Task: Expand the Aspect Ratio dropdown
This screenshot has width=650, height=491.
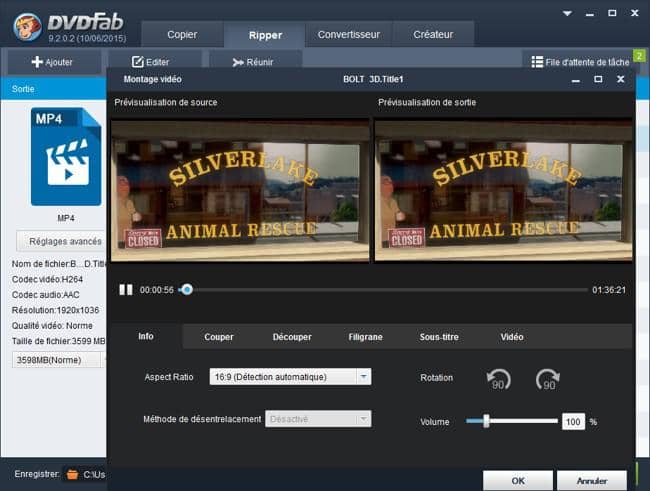Action: click(x=364, y=377)
